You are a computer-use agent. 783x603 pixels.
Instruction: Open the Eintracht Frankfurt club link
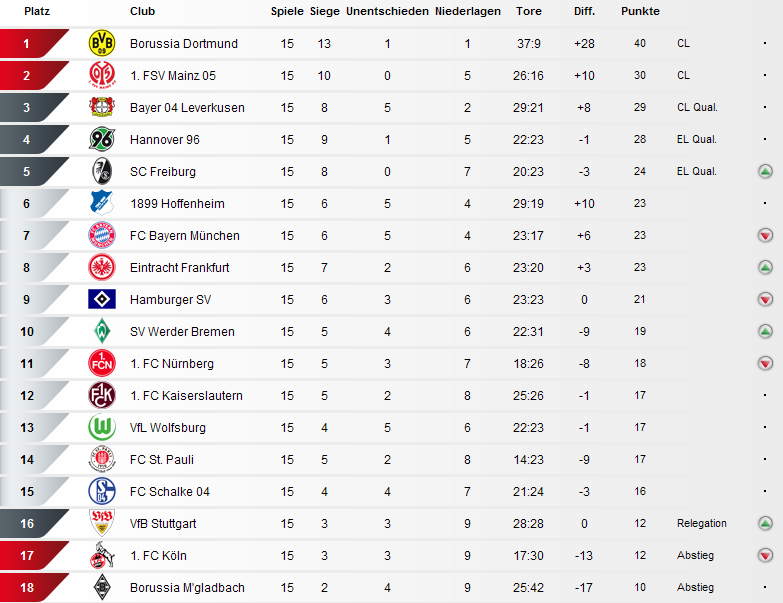(179, 268)
